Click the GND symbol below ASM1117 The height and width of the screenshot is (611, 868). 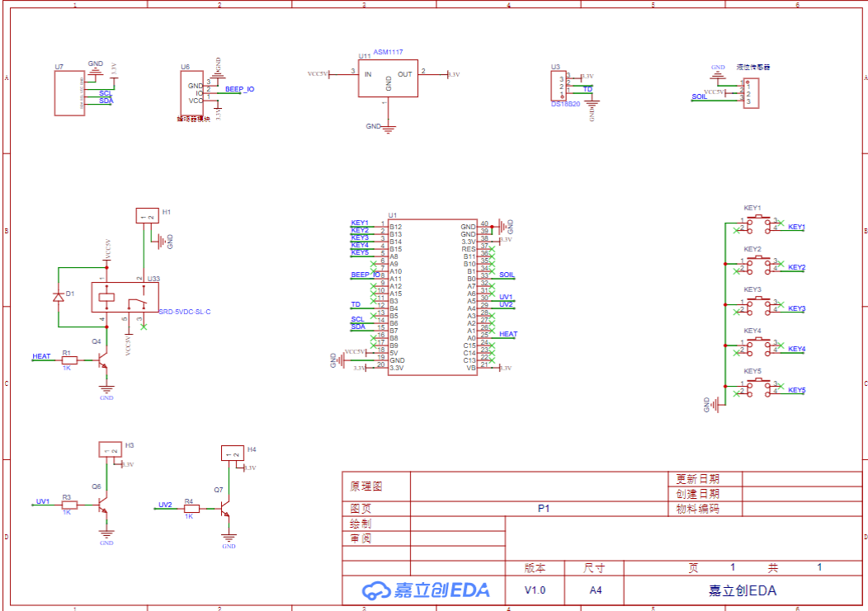[x=389, y=130]
